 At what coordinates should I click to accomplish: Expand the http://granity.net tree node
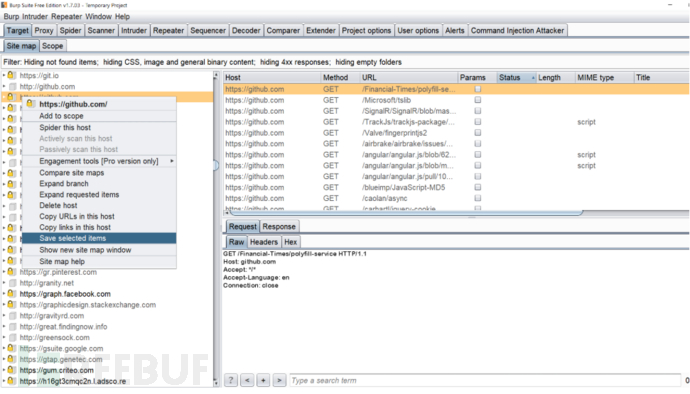coord(4,283)
